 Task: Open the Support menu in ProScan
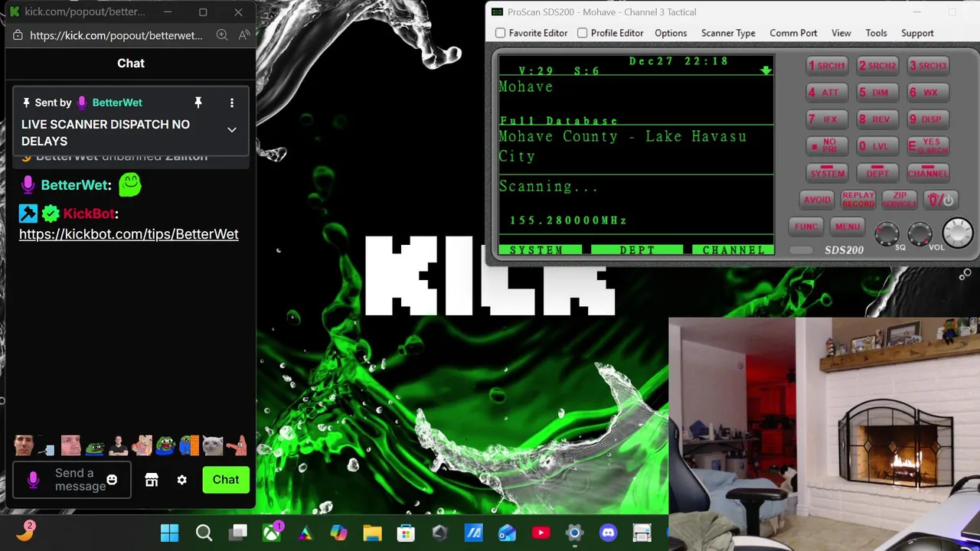pyautogui.click(x=917, y=33)
